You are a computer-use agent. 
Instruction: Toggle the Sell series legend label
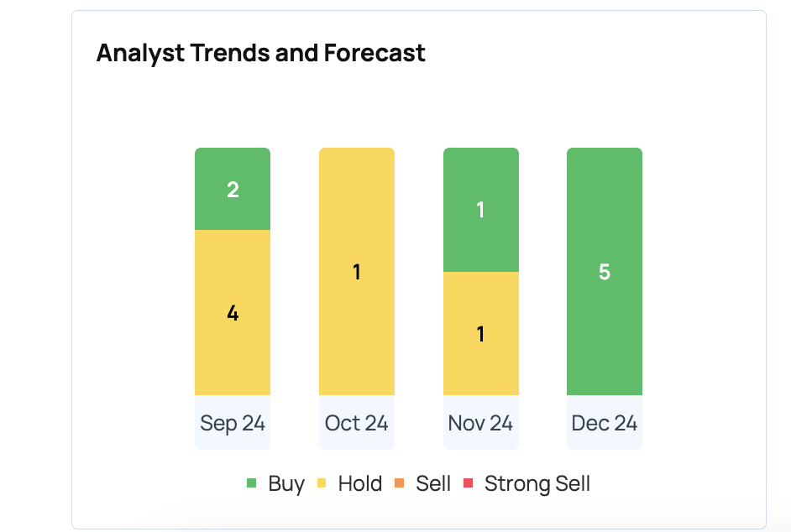pos(433,484)
